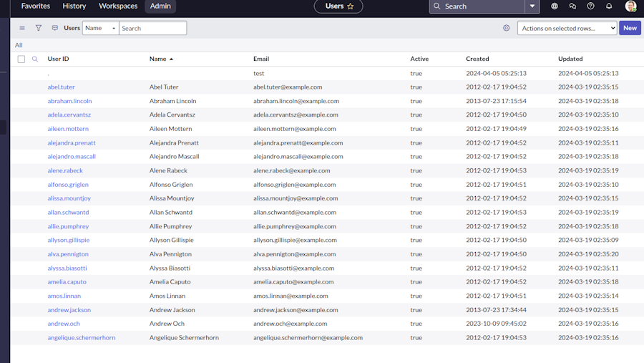Open Actions on selected rows dropdown

pos(567,28)
